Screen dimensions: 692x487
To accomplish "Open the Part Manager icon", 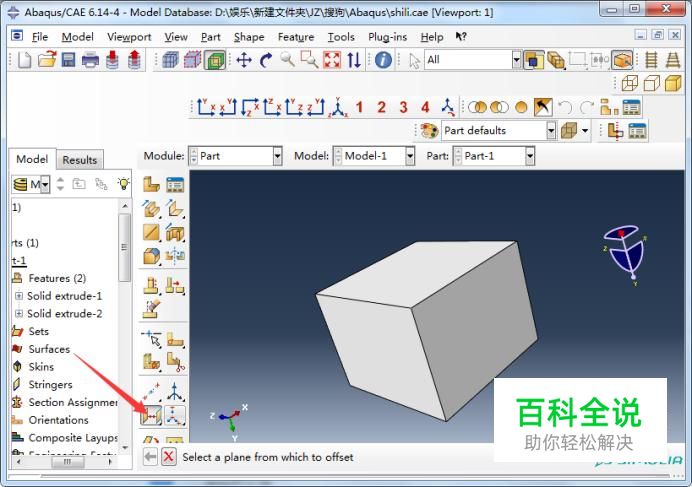I will click(175, 184).
